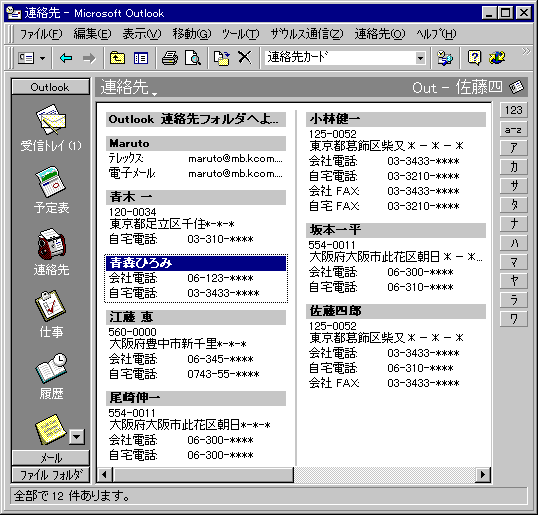Open the ヘルプ(H) menu
This screenshot has height=515, width=538.
click(x=436, y=34)
